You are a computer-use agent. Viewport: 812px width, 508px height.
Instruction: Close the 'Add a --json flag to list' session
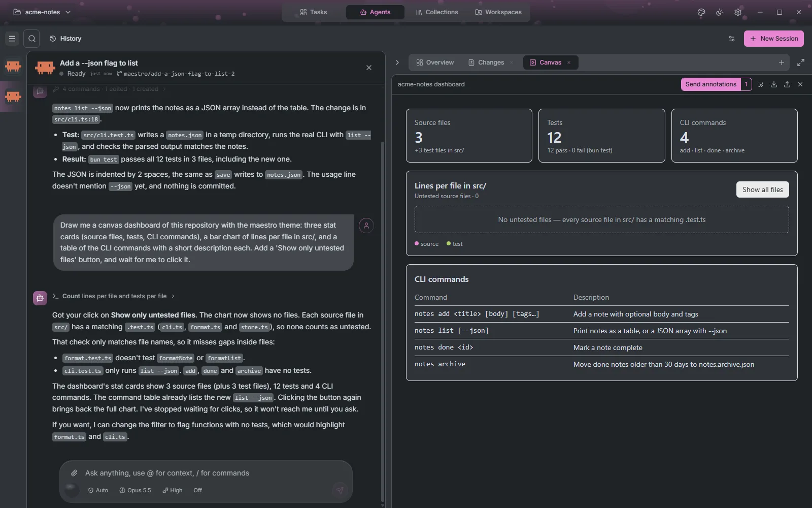click(369, 68)
